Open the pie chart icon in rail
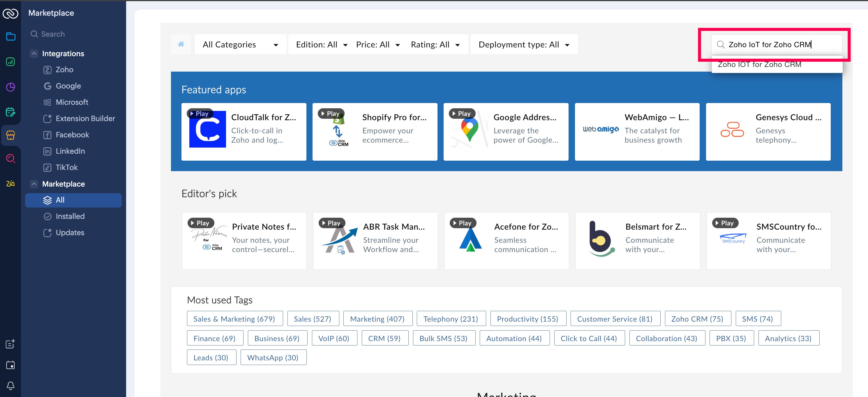The height and width of the screenshot is (397, 868). (10, 87)
